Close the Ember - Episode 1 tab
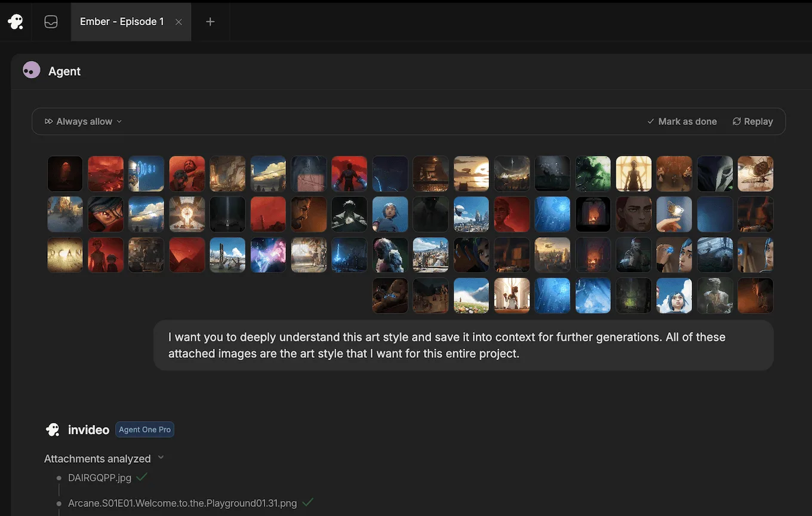Viewport: 812px width, 516px height. [179, 21]
